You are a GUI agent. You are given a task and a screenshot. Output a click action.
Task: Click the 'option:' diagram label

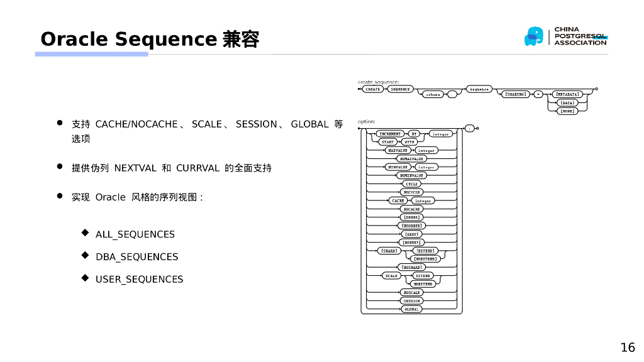click(x=367, y=121)
